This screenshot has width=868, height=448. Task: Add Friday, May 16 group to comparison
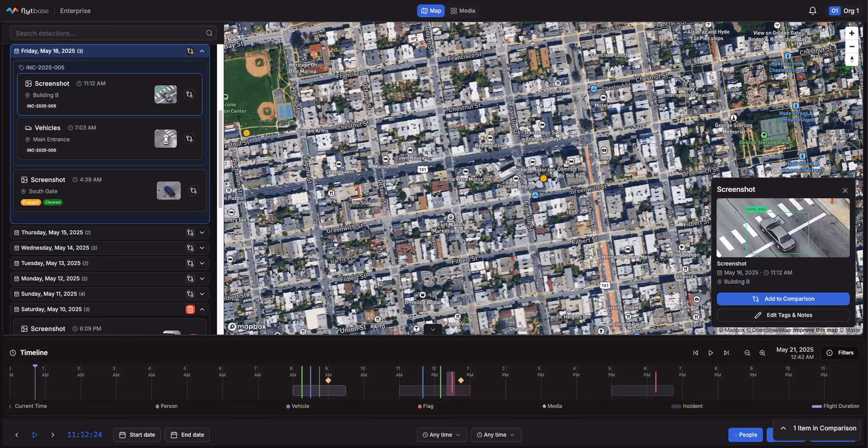[x=190, y=51]
